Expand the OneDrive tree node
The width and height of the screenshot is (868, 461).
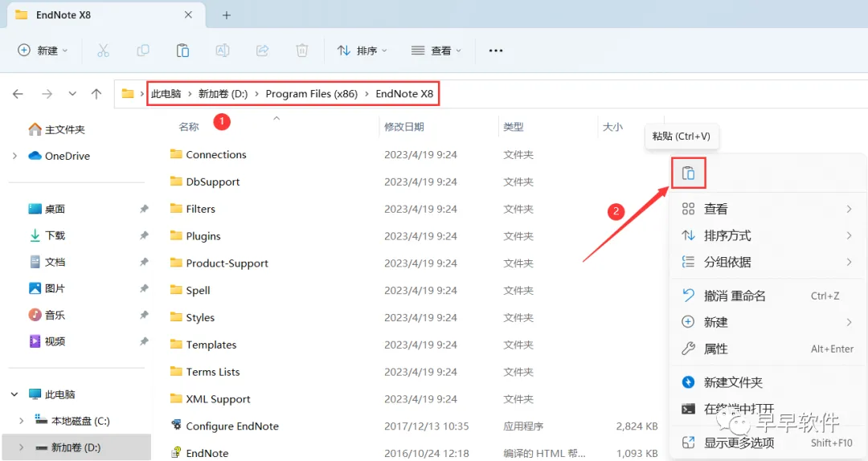click(15, 156)
